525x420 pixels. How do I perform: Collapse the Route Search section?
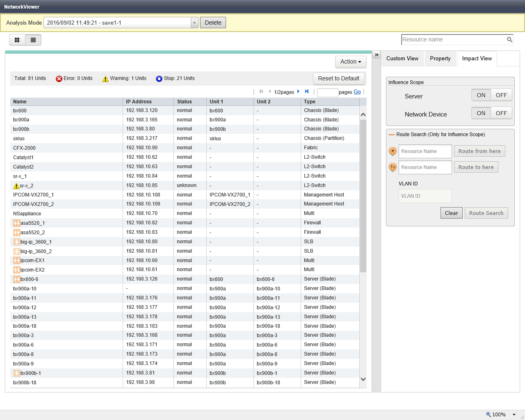tap(392, 135)
